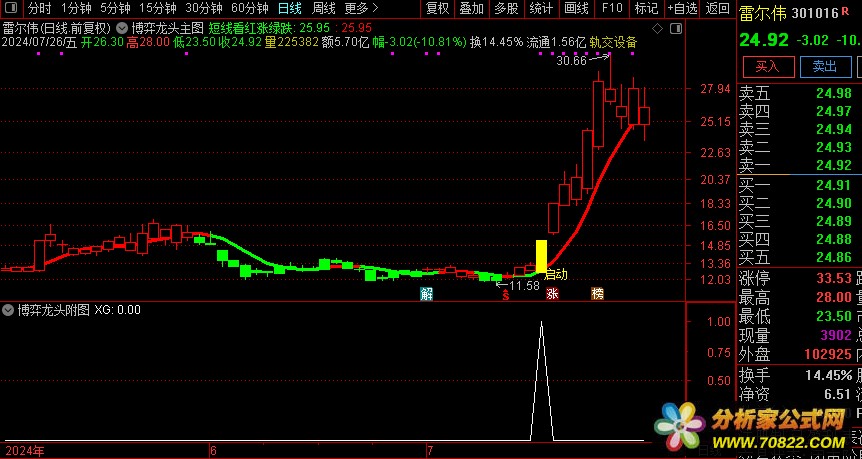
Task: Click the red 买入 buy button
Action: pos(768,67)
